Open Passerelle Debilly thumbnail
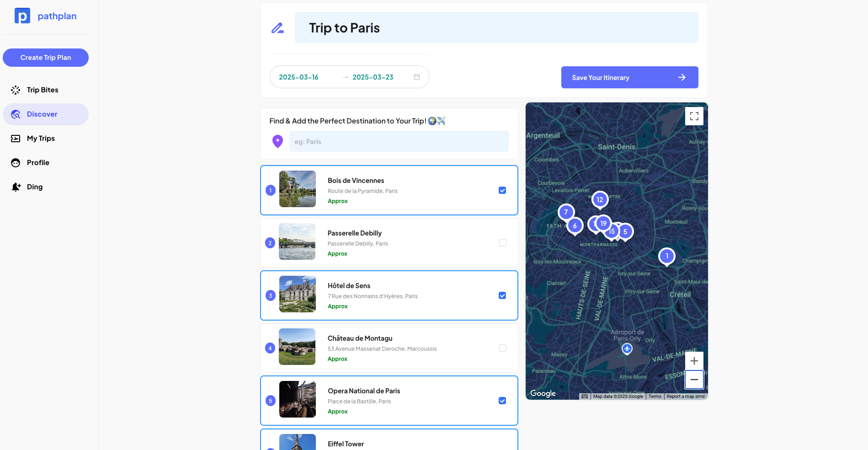 click(297, 241)
